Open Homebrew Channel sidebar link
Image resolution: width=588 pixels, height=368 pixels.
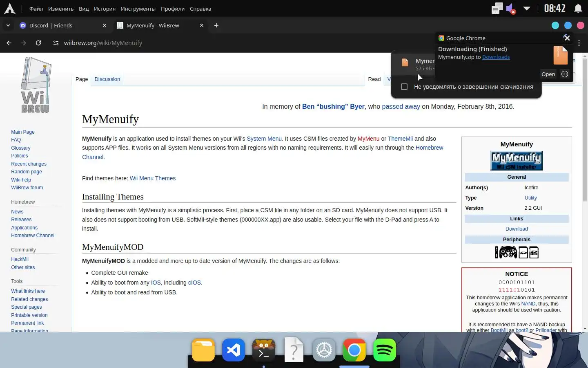click(x=33, y=236)
